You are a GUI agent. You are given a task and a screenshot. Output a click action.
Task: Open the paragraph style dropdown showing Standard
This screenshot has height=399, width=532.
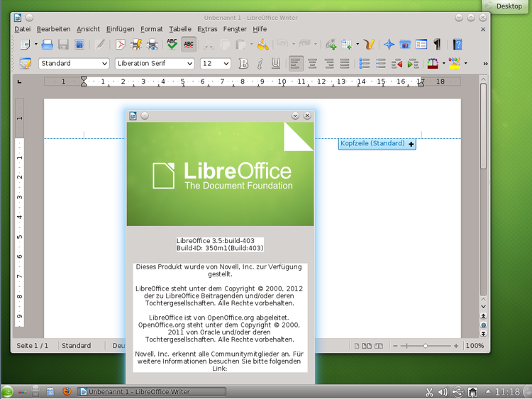(74, 64)
